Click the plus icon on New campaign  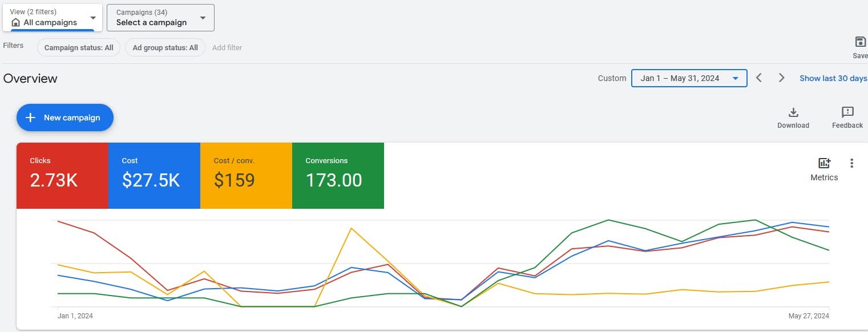click(31, 118)
